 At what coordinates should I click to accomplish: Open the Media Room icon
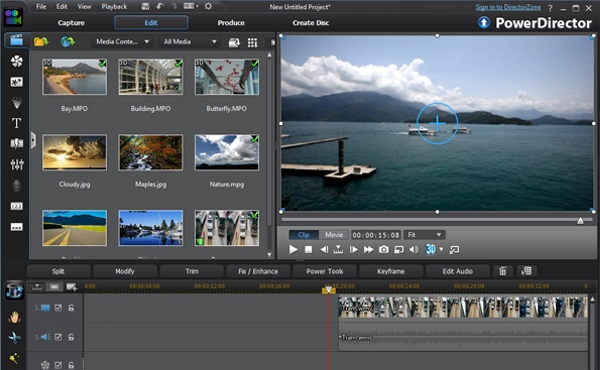coord(16,40)
